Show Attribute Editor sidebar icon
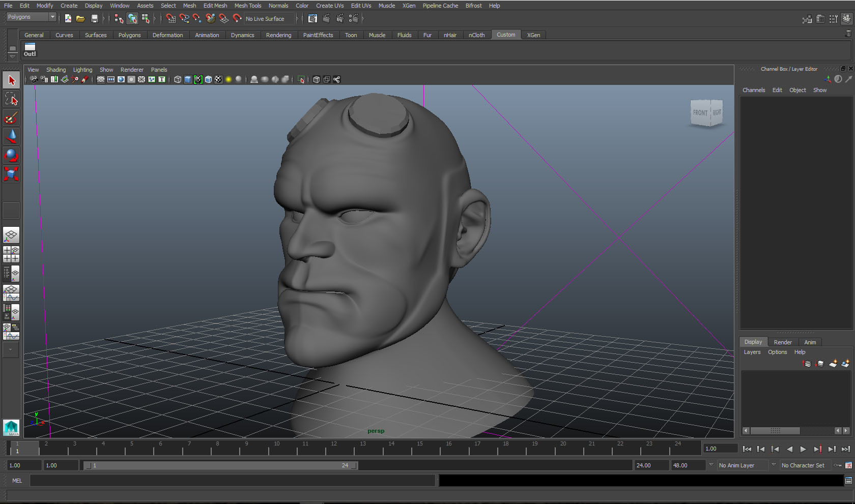This screenshot has height=504, width=855. (x=820, y=19)
